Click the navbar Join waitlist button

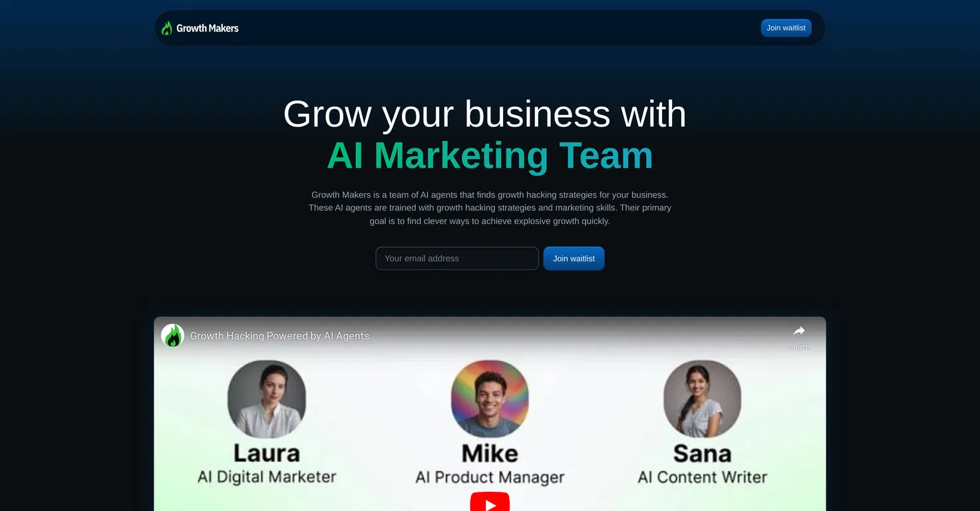coord(786,28)
